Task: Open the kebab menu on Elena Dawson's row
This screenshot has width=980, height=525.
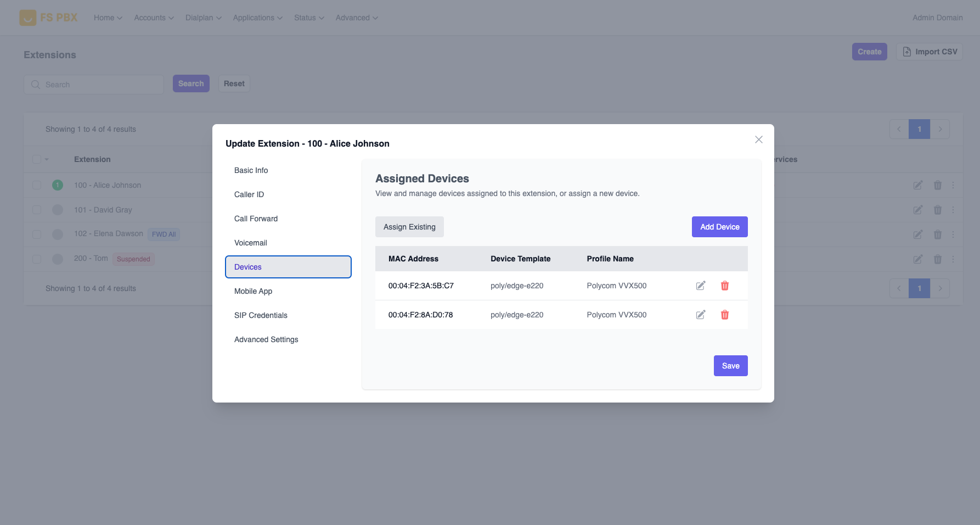Action: pyautogui.click(x=953, y=234)
